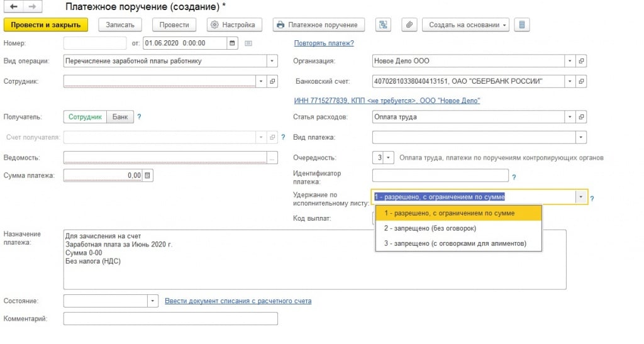Select Сотрудник as recipient type

click(x=85, y=117)
